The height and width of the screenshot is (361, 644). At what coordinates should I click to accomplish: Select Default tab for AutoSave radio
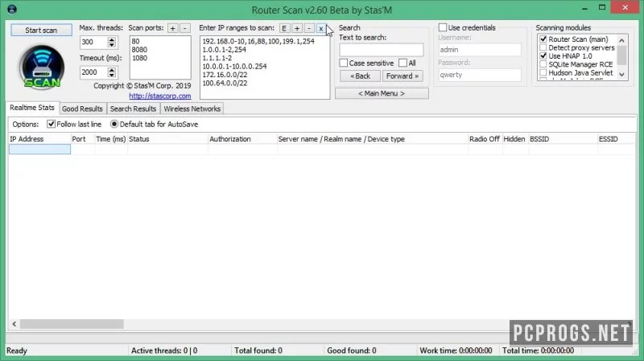pos(114,124)
